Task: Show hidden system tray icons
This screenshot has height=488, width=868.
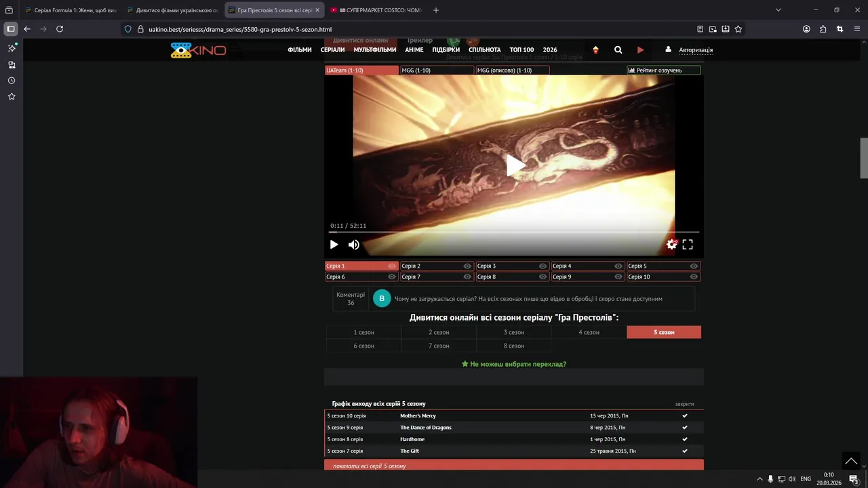Action: pyautogui.click(x=759, y=479)
